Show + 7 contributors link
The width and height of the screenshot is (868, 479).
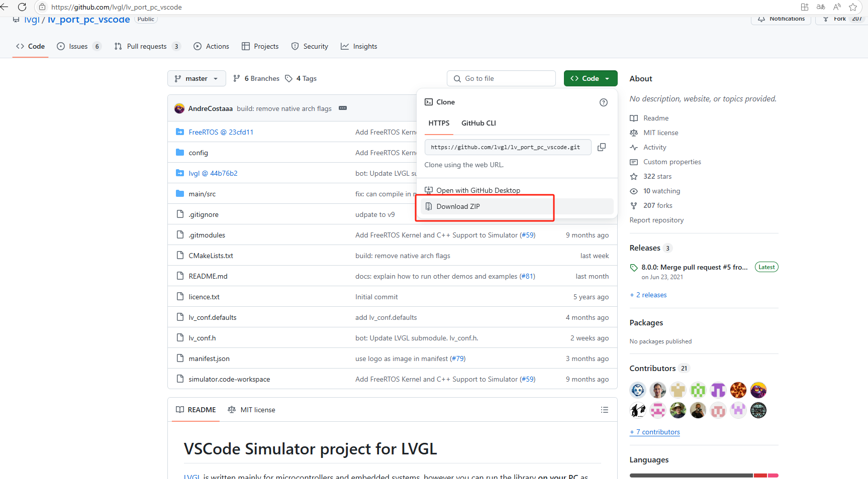pos(655,432)
